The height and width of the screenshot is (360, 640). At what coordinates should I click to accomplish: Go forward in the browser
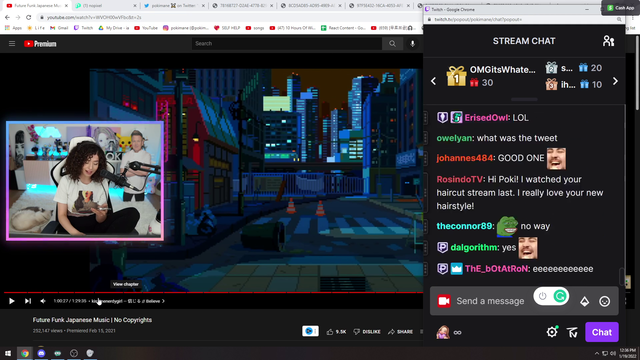click(x=18, y=18)
